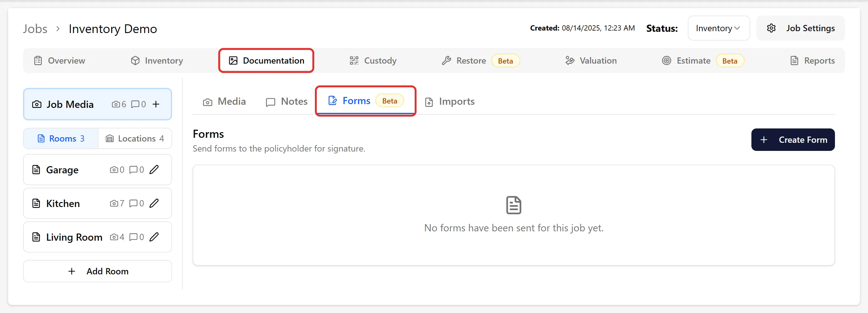Click the Jobs breadcrumb link
Screen dimensions: 868x313
tap(35, 29)
